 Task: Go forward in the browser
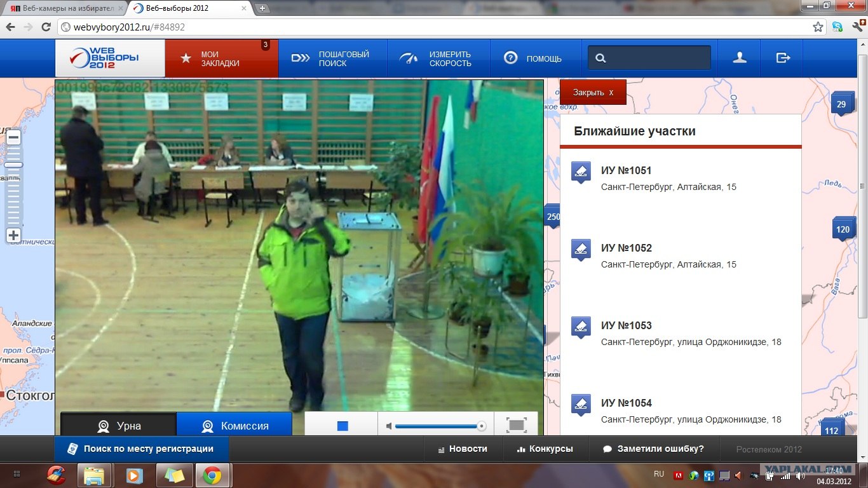[x=28, y=27]
